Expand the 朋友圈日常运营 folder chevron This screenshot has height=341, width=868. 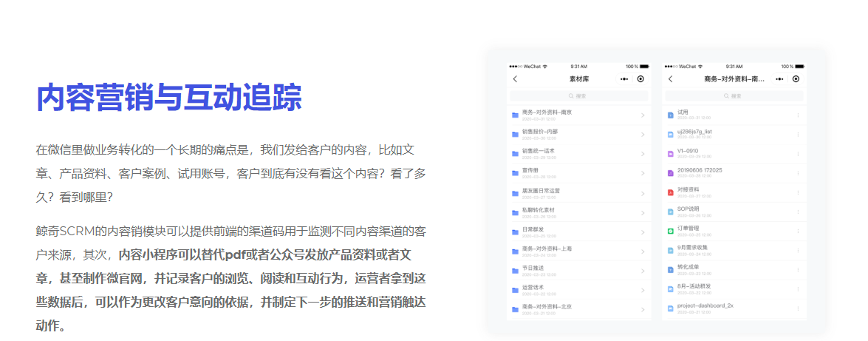tap(643, 194)
